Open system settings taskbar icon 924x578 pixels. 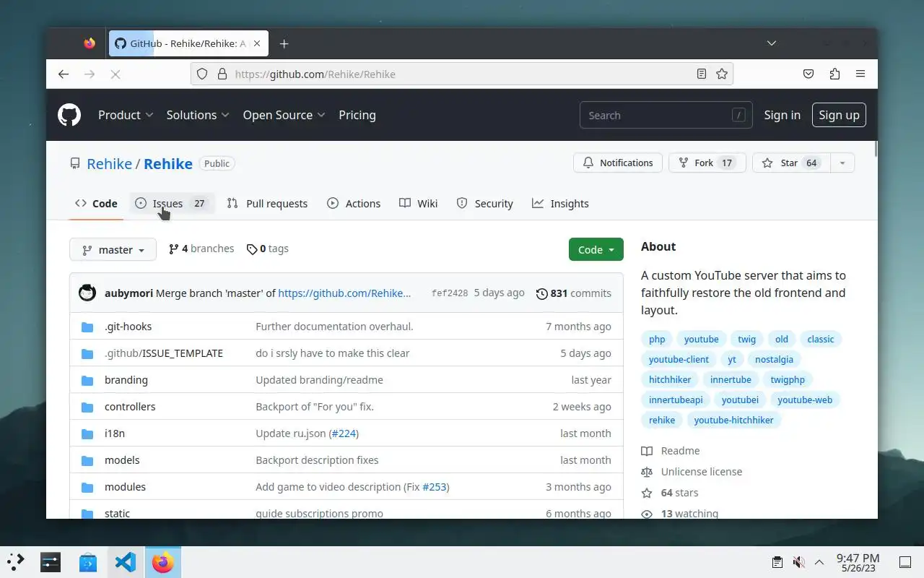click(51, 562)
